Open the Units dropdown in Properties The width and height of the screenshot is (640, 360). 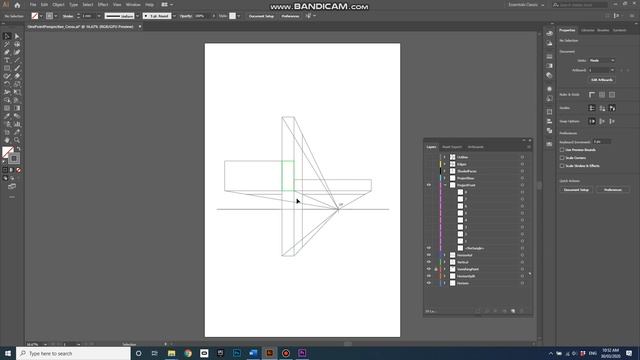[x=602, y=60]
